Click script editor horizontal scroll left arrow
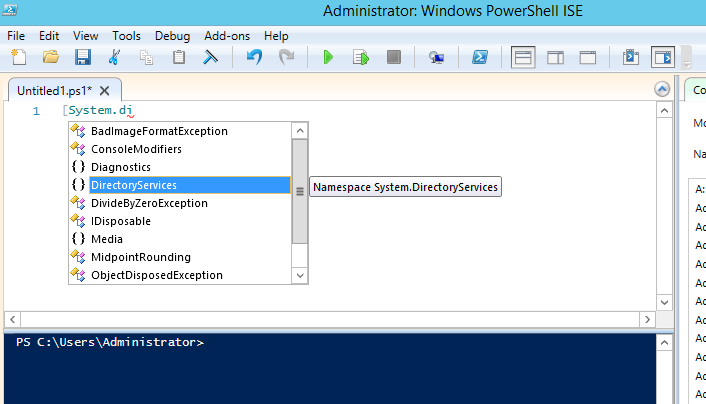The height and width of the screenshot is (404, 706). pyautogui.click(x=13, y=319)
